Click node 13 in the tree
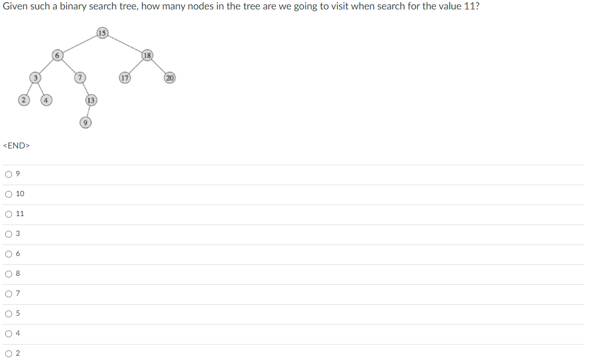The image size is (592, 364). [91, 100]
